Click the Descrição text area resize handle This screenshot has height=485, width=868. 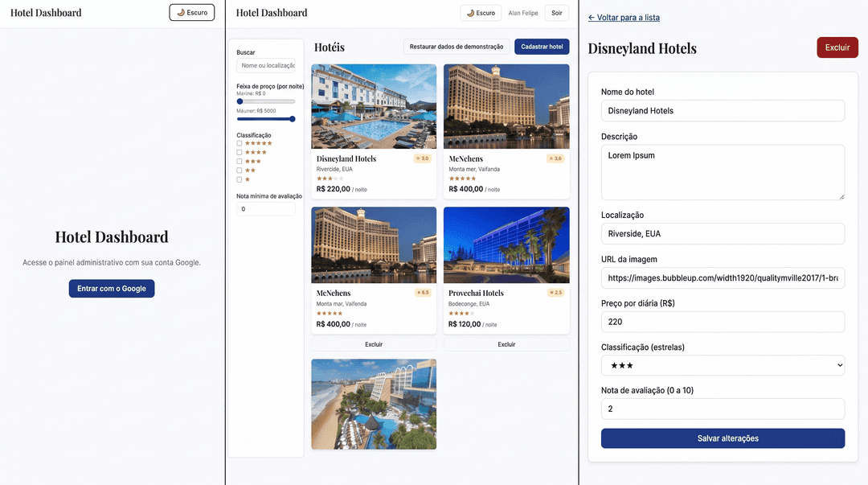point(841,197)
